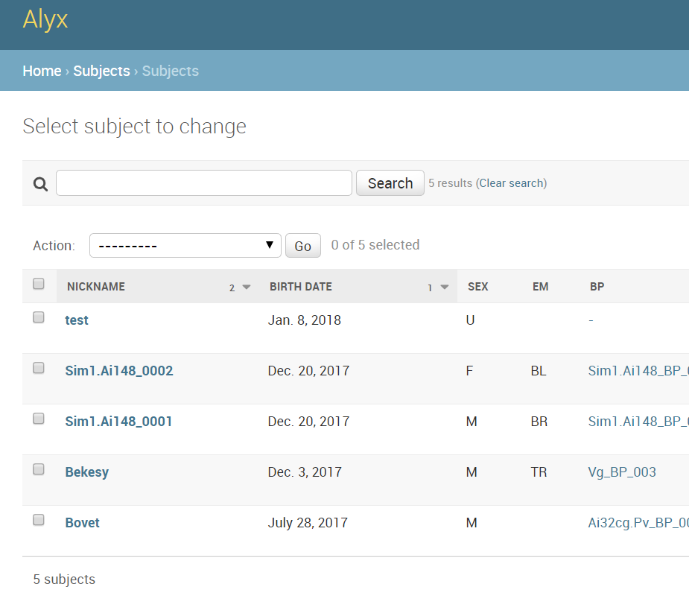689x616 pixels.
Task: Sort by the Sex column header
Action: pyautogui.click(x=477, y=287)
